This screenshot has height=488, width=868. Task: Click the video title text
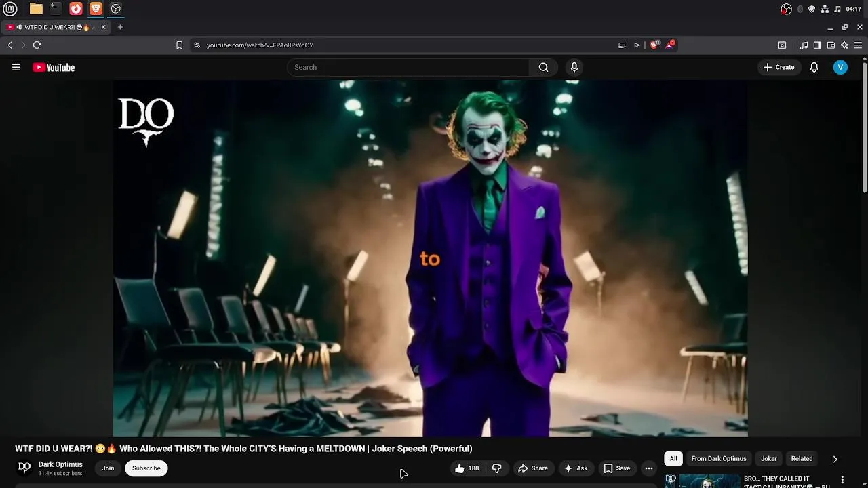(x=243, y=449)
